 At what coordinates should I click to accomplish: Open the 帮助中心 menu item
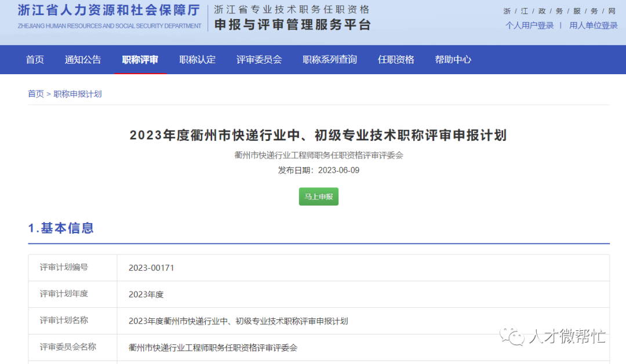(453, 59)
